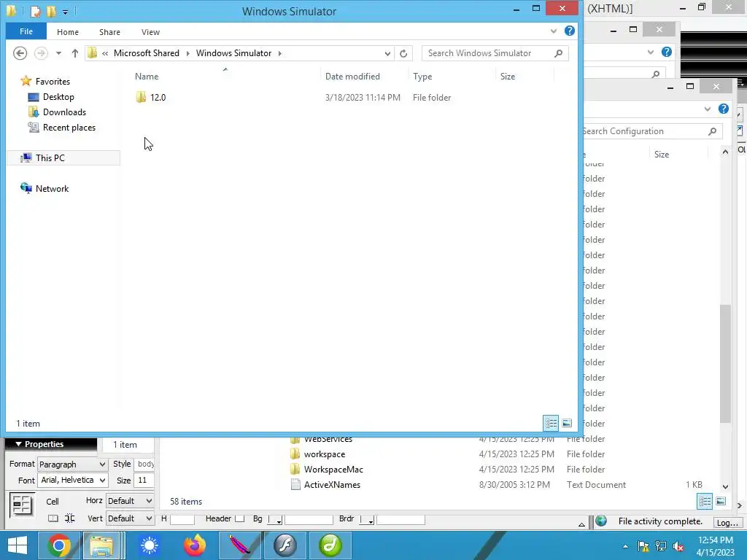Click the clock showing 12:54 PM
This screenshot has height=560, width=747.
[715, 540]
